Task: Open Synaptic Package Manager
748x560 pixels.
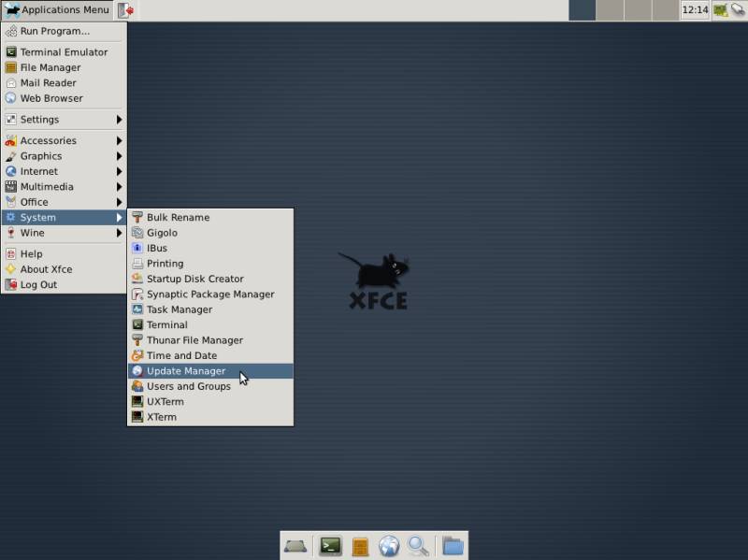Action: (210, 294)
